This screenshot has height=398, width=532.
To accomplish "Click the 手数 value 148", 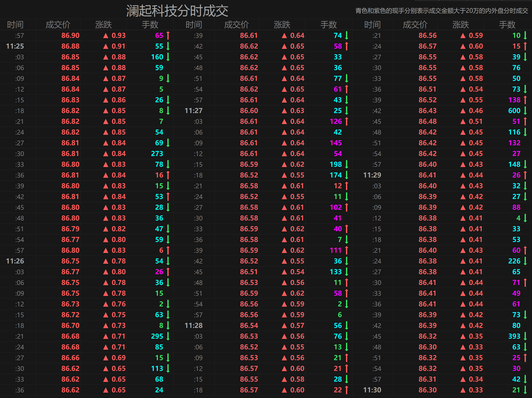I will 514,164.
